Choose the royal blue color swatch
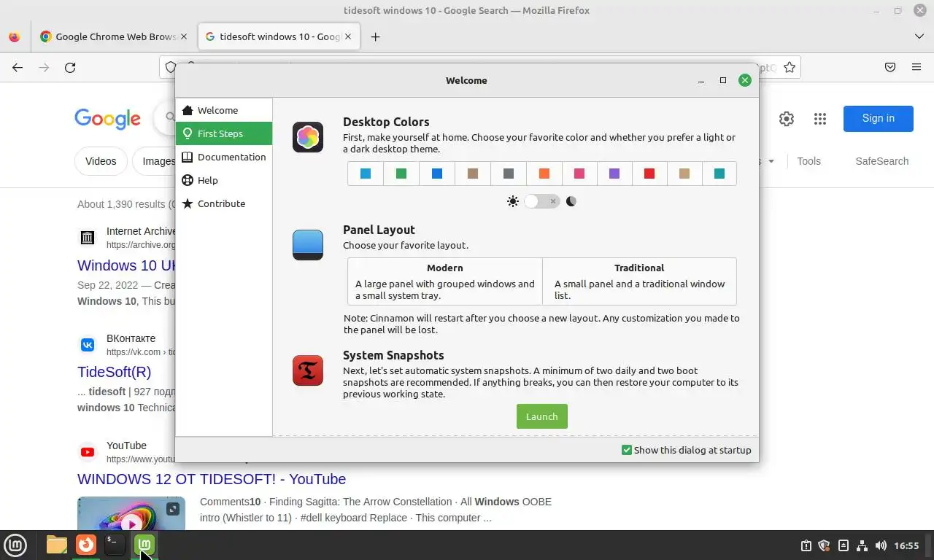The height and width of the screenshot is (560, 934). pos(437,174)
